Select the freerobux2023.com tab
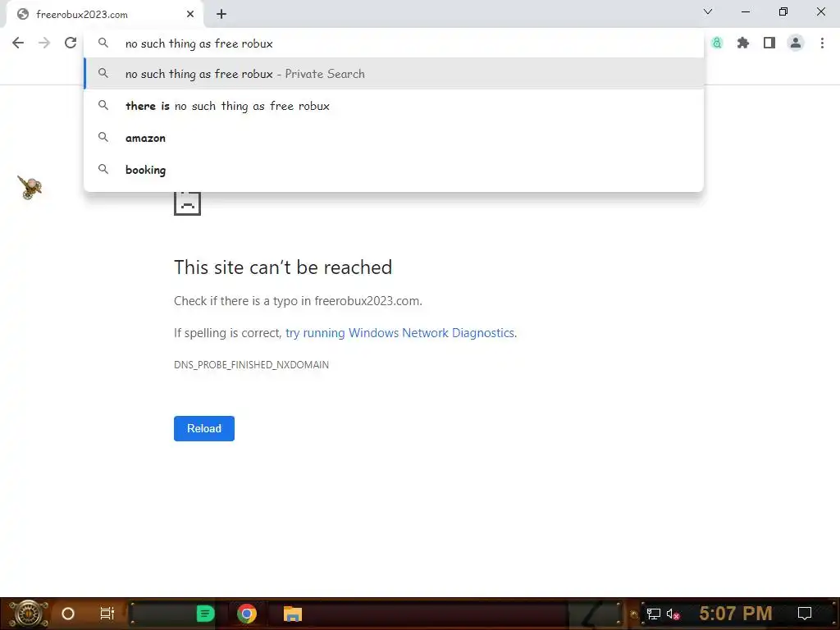The image size is (840, 630). click(104, 15)
